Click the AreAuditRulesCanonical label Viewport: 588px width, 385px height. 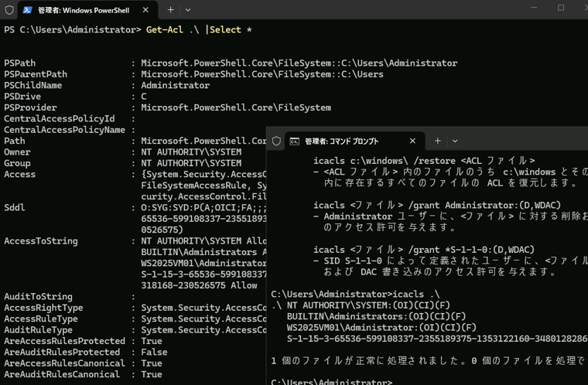point(62,374)
